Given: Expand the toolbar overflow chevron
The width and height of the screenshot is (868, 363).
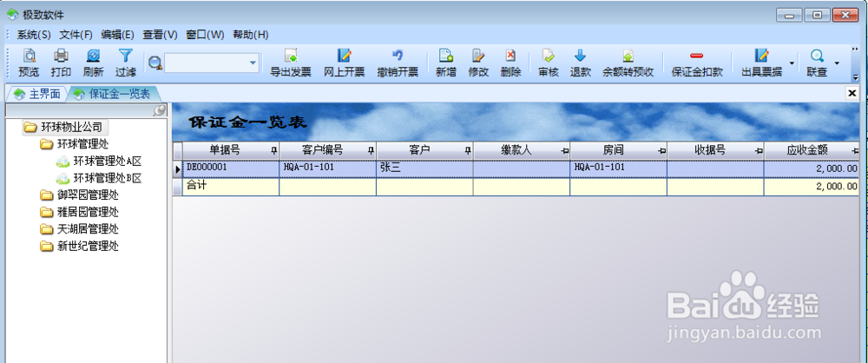Looking at the screenshot, I should point(855,49).
